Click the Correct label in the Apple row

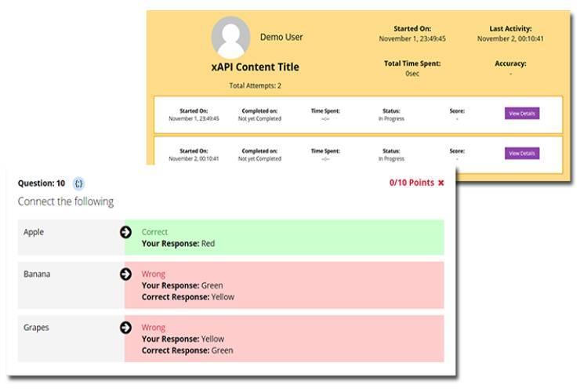[154, 232]
